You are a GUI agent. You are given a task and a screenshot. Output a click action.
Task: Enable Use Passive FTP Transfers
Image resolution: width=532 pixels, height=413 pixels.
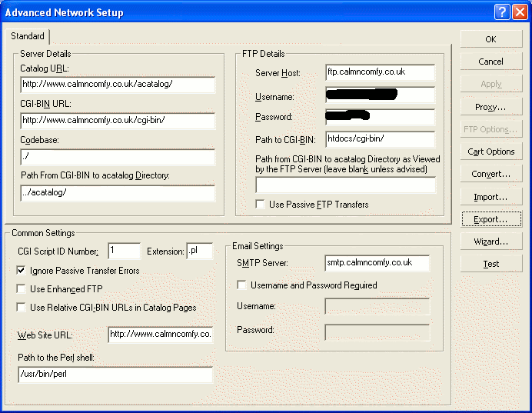pos(261,205)
